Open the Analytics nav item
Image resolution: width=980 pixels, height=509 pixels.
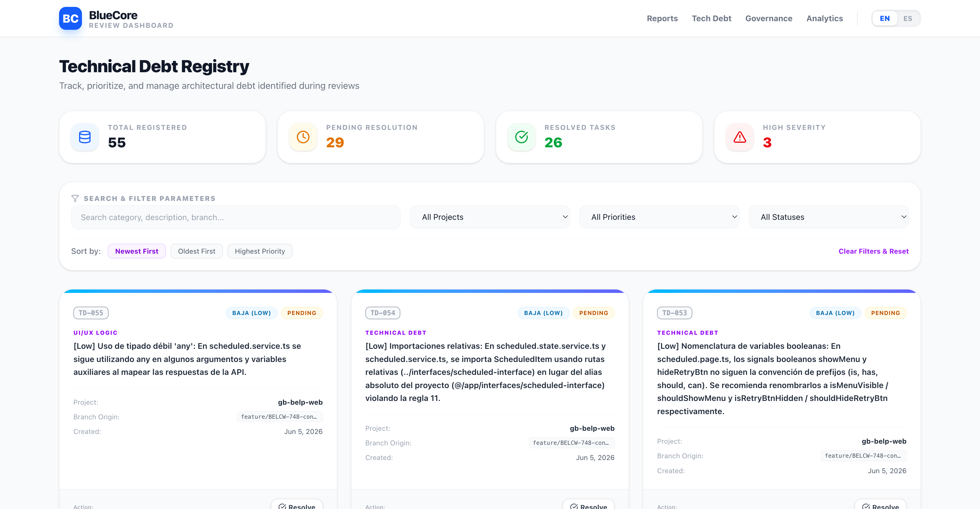[825, 18]
